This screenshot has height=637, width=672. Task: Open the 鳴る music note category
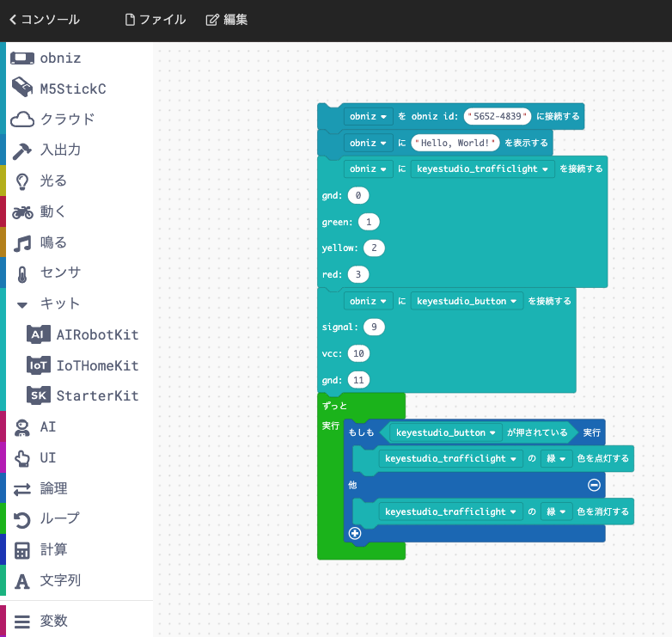coord(22,243)
